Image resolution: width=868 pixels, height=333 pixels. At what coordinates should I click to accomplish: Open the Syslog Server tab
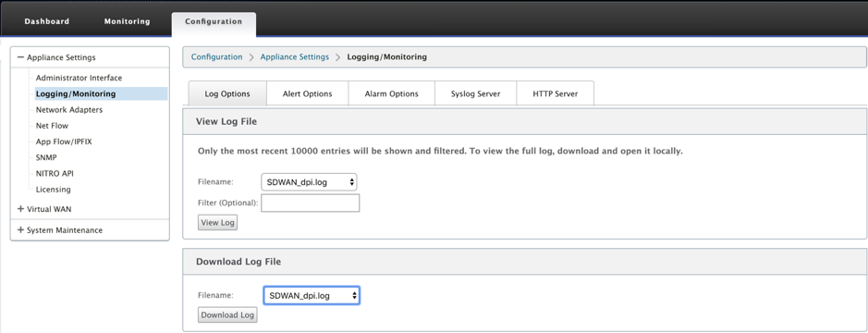pyautogui.click(x=475, y=93)
